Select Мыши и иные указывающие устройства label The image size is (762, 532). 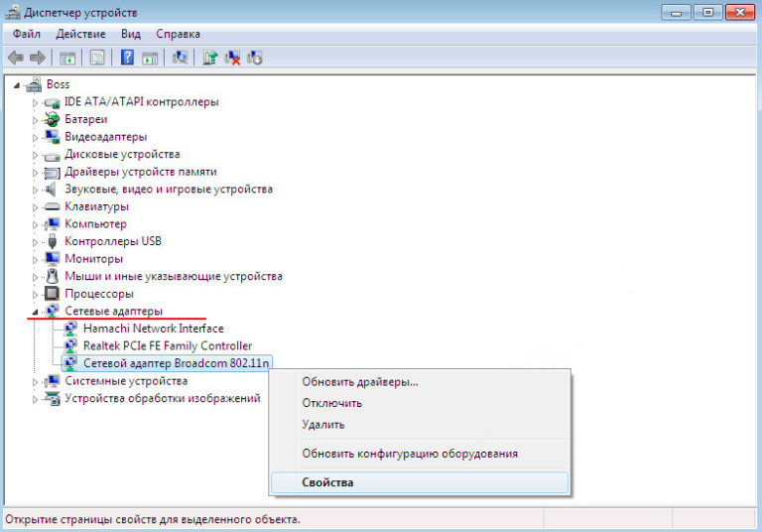pos(174,276)
